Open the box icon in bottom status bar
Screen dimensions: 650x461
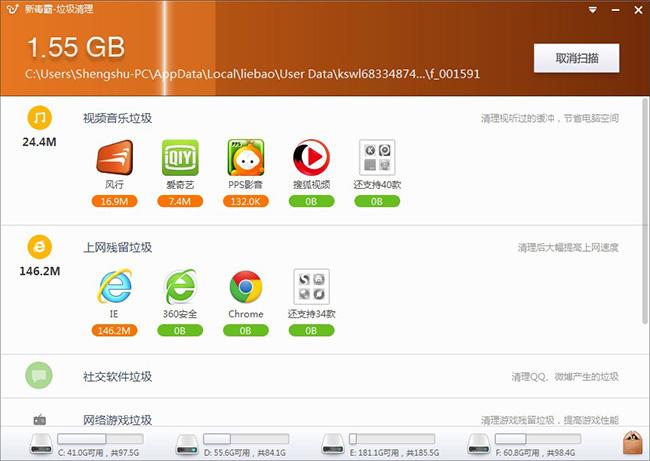coord(633,443)
